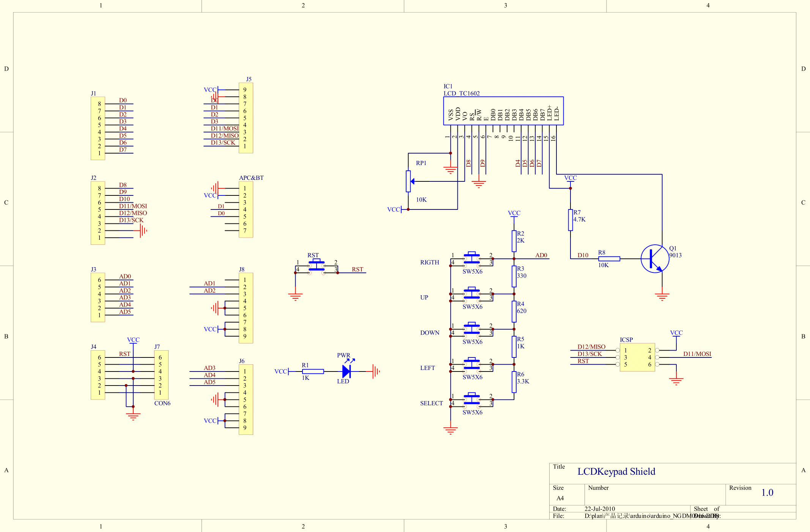Select the IC1 LCD_TC1602 component box
The image size is (810, 532).
point(503,111)
